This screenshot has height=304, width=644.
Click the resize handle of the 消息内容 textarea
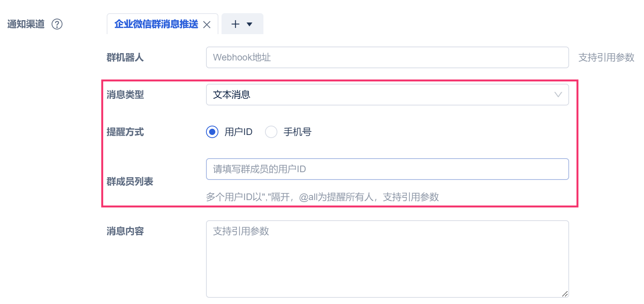[x=565, y=294]
